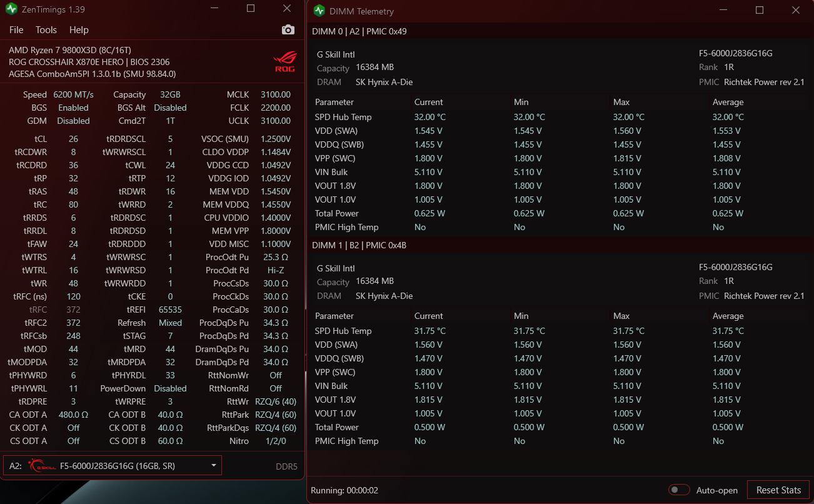Screen dimensions: 814x504
Task: Click the "32GB" capacity value
Action: point(170,94)
